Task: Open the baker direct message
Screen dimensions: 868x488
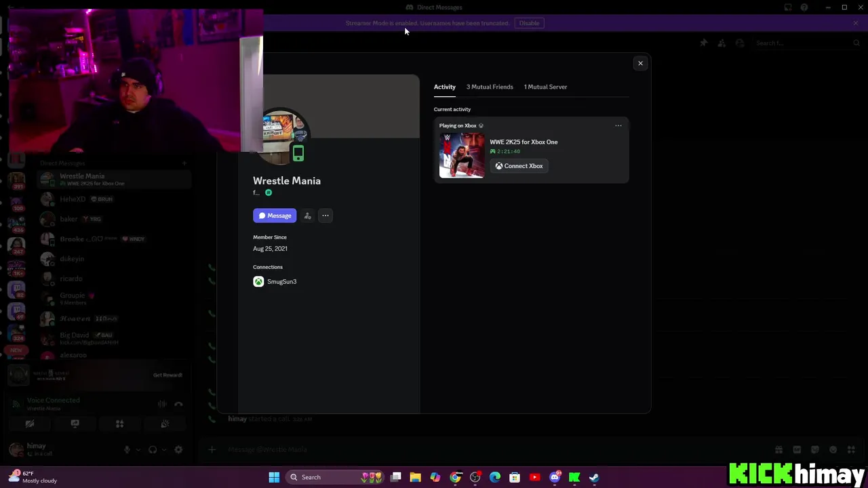Action: tap(113, 219)
